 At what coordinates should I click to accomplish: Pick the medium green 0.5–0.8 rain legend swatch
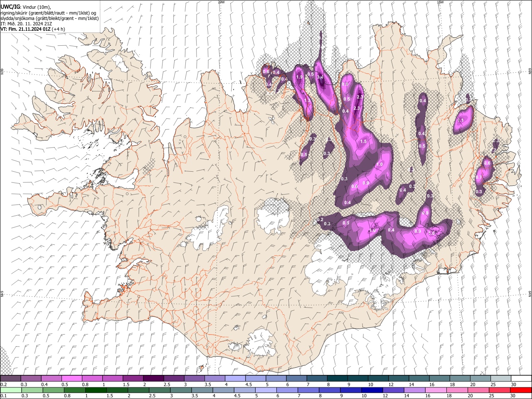tap(53, 390)
